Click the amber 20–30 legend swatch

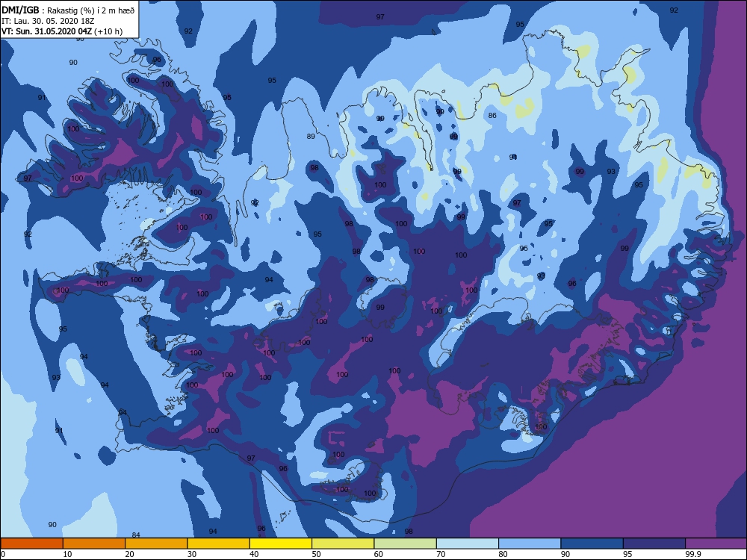click(x=156, y=544)
